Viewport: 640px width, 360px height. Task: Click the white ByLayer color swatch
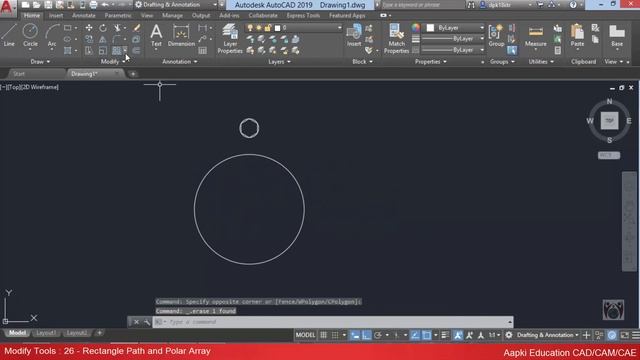pos(430,28)
